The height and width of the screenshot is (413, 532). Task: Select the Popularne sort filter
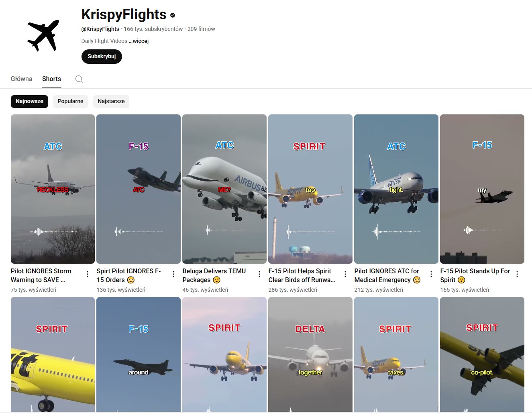point(71,101)
